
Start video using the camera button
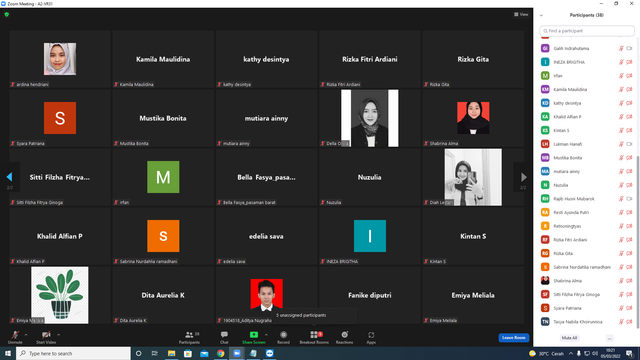point(46,337)
